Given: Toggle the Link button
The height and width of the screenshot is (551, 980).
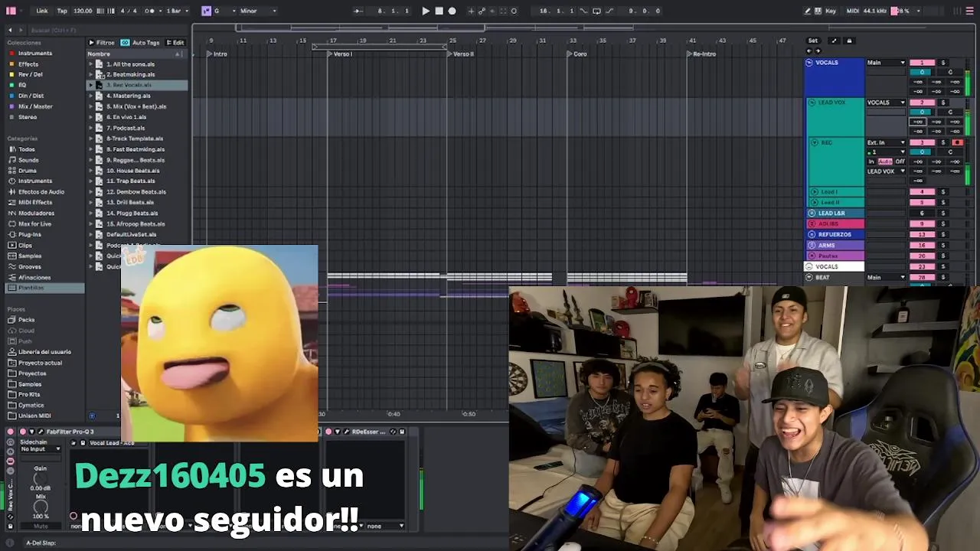Looking at the screenshot, I should 42,11.
